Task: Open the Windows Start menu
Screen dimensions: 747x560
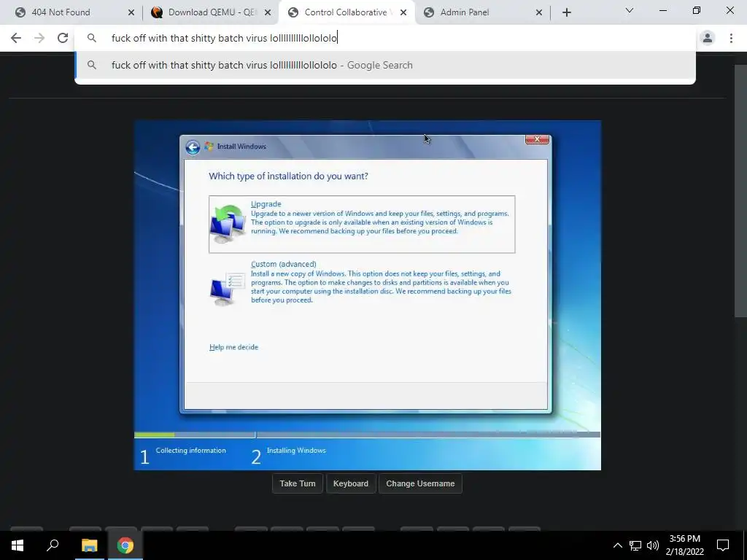Action: click(18, 545)
